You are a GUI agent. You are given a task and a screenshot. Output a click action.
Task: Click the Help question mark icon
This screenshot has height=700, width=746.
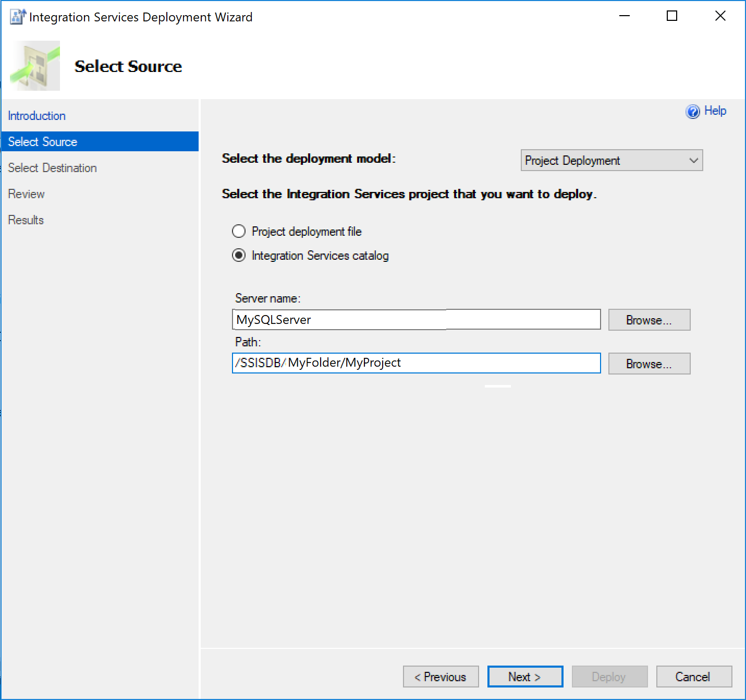point(692,112)
